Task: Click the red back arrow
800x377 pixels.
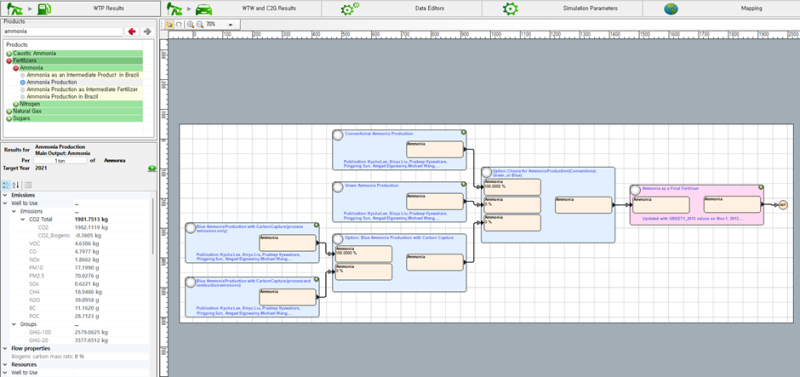Action: coord(132,32)
